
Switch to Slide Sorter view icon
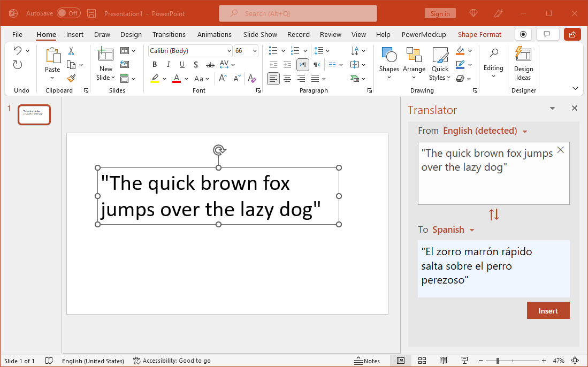[x=422, y=361]
